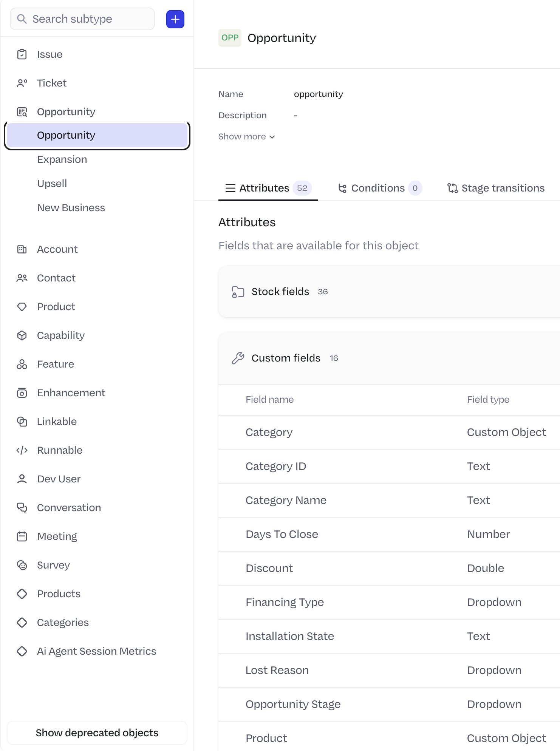The image size is (560, 751).
Task: Click the Categories diamond icon
Action: tap(22, 623)
